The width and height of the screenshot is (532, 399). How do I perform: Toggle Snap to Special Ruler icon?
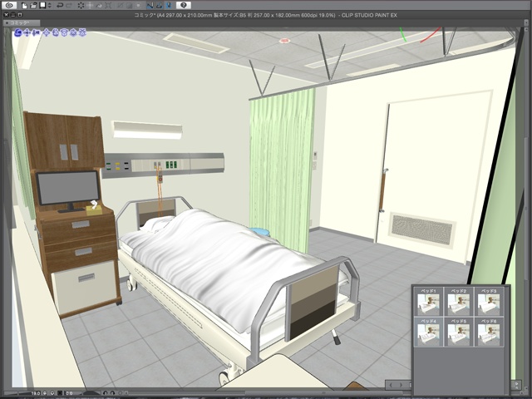point(159,5)
